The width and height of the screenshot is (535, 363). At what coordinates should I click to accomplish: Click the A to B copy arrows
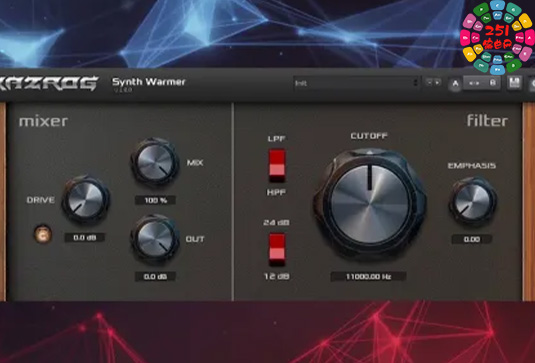[474, 83]
